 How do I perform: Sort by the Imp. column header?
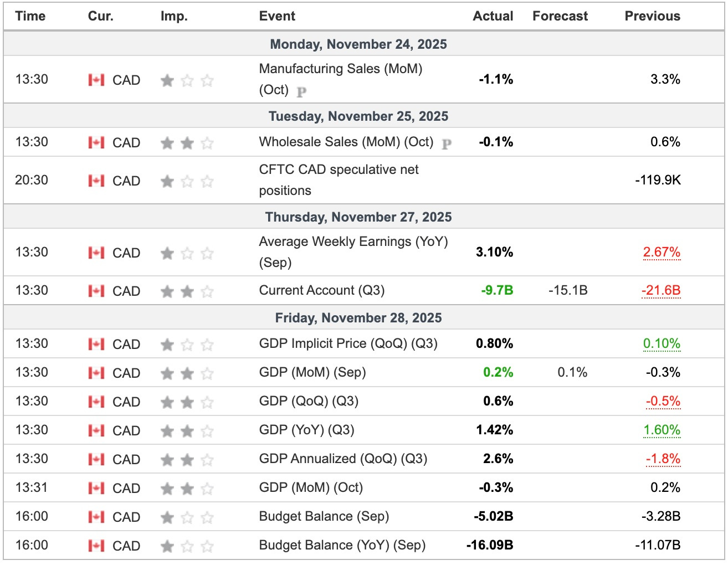[x=174, y=16]
